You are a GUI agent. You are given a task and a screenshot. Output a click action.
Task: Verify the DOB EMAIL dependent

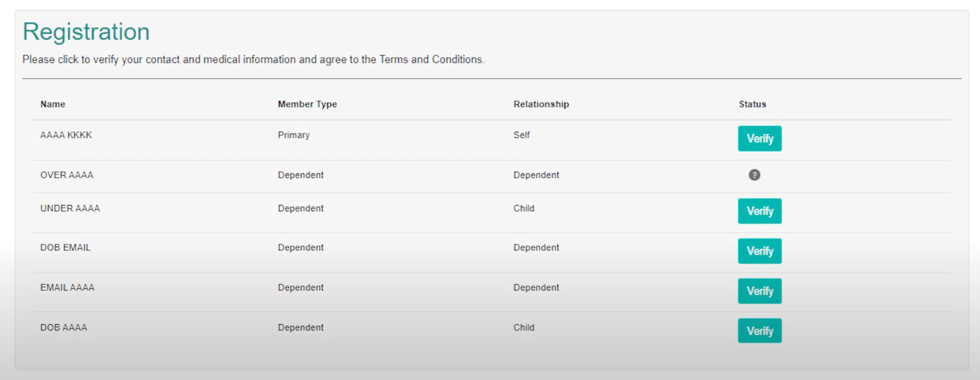click(x=759, y=251)
